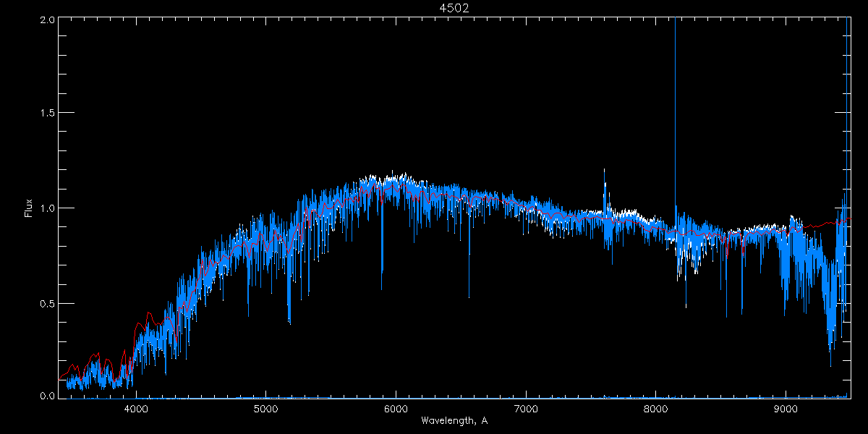
Task: Click the y-axis tick label 1.0
Action: click(x=46, y=208)
